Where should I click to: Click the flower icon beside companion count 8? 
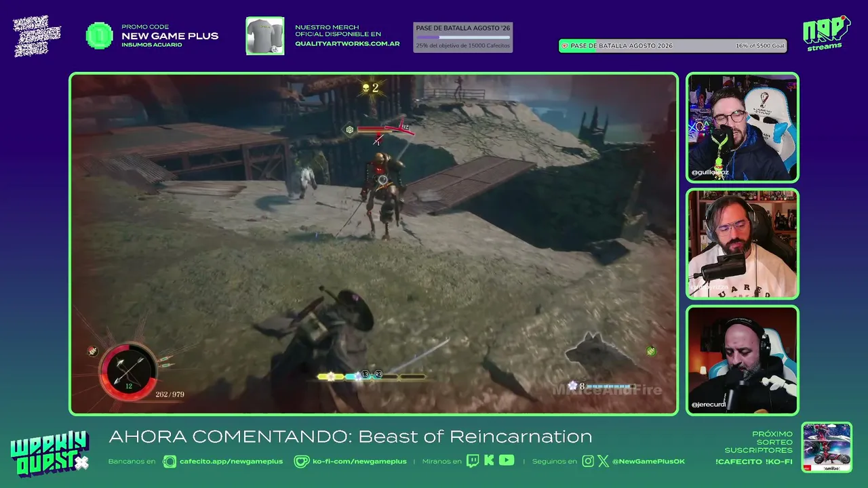tap(572, 386)
